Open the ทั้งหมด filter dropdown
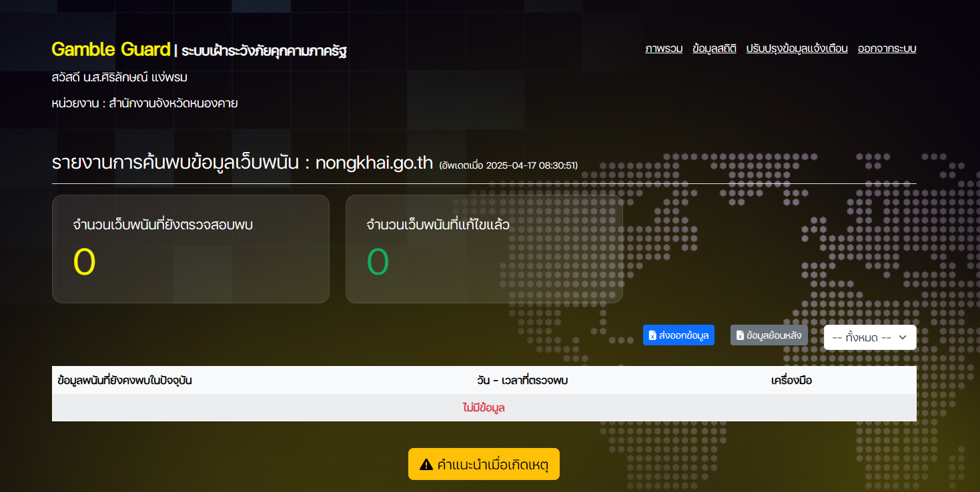980x492 pixels. [x=869, y=337]
